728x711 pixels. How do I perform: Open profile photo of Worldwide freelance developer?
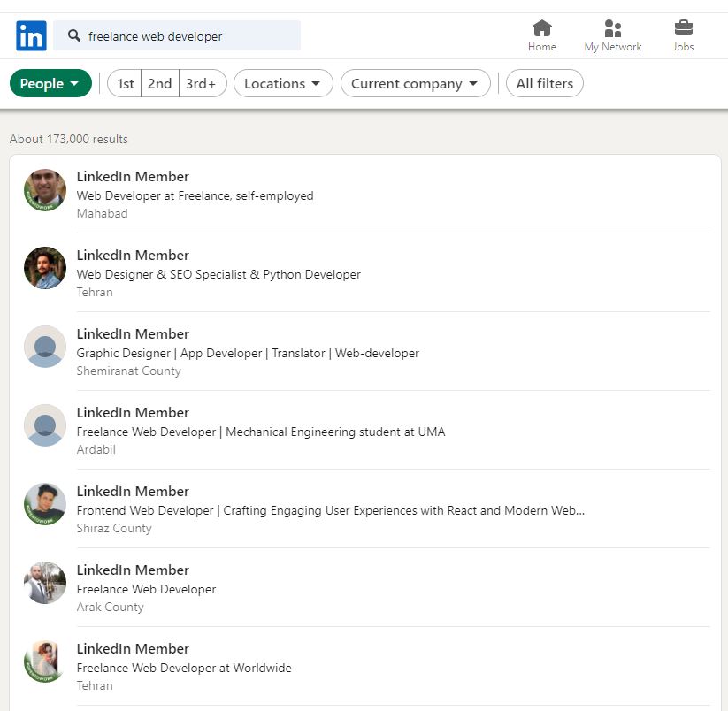(45, 661)
